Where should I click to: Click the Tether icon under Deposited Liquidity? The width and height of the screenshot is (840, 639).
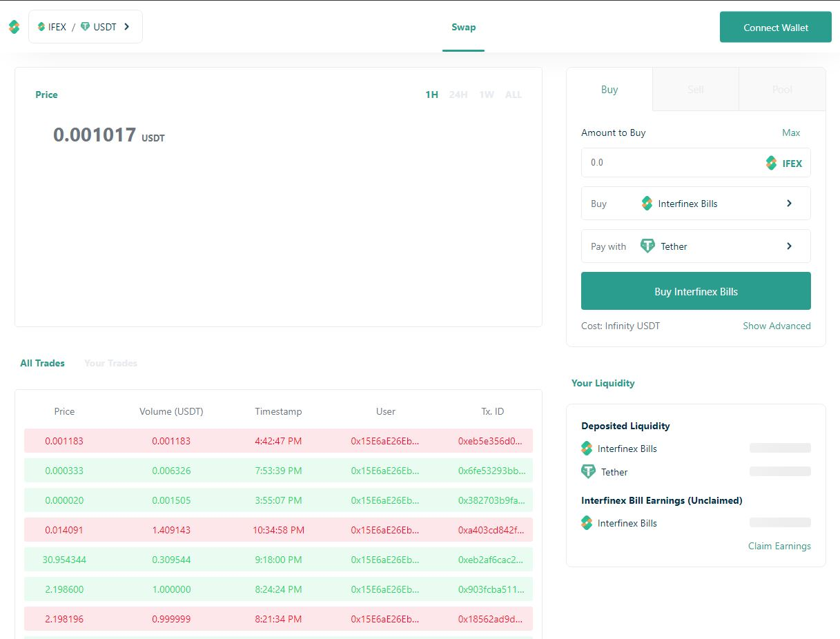(588, 472)
